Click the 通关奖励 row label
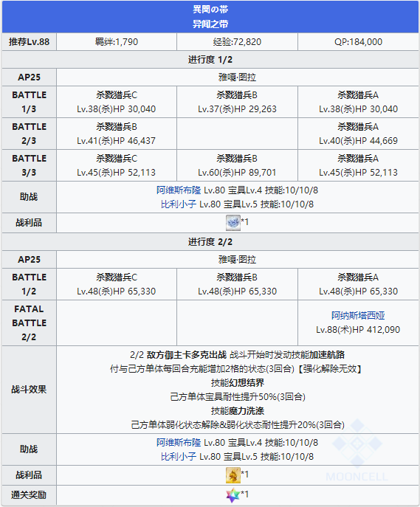Image resolution: width=420 pixels, height=507 pixels. (x=29, y=495)
